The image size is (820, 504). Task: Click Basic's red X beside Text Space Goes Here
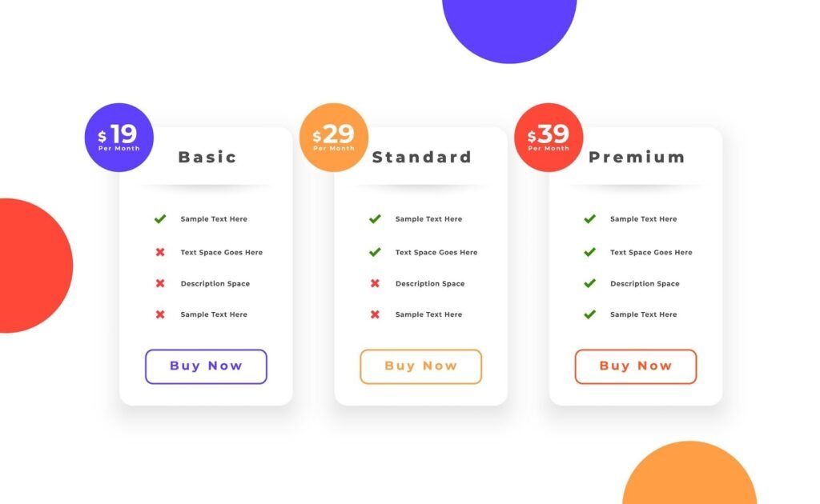tap(160, 252)
